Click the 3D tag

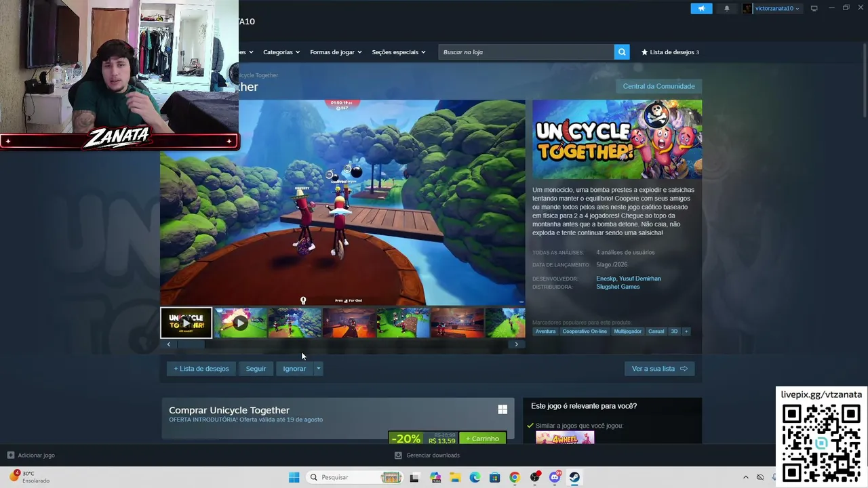tap(674, 331)
